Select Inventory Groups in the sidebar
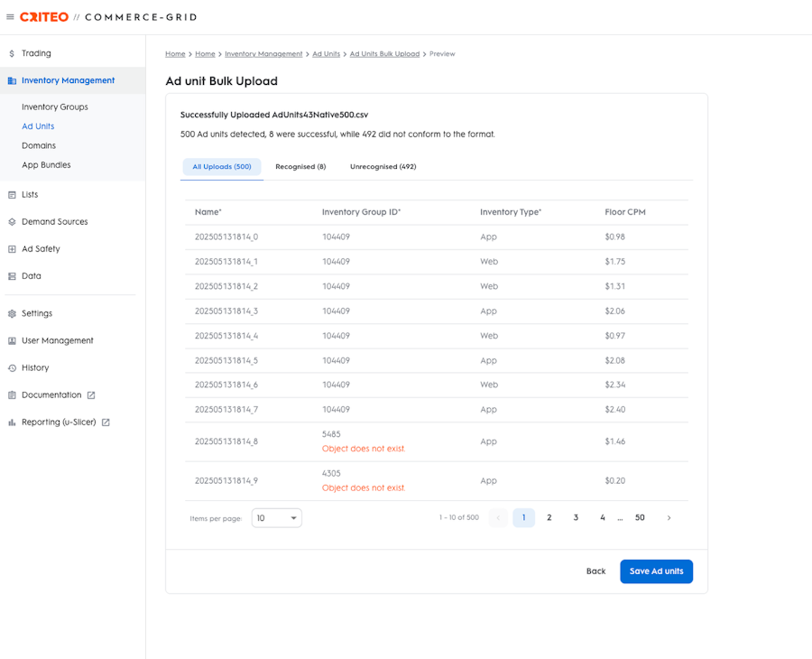The width and height of the screenshot is (812, 659). click(55, 107)
